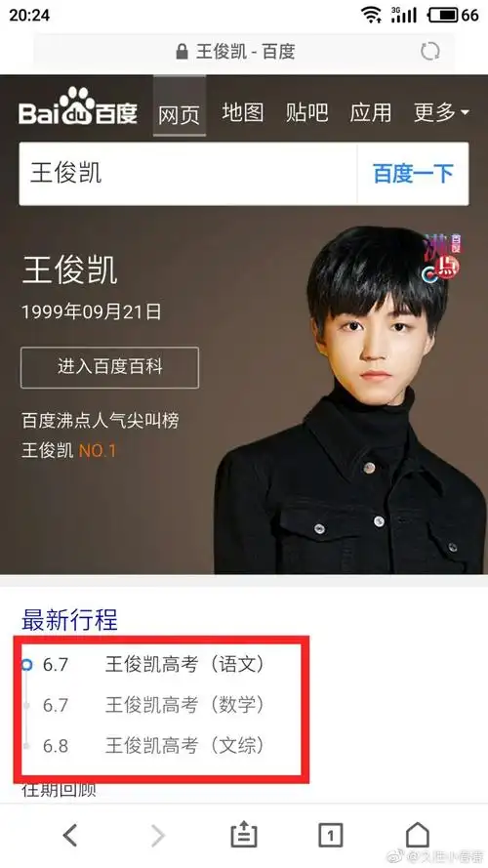Tap the browser back arrow

click(70, 834)
